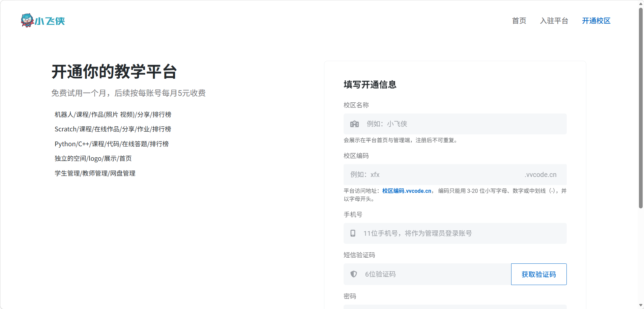This screenshot has width=644, height=309.
Task: Focus the 6位验证码 input field
Action: [427, 274]
